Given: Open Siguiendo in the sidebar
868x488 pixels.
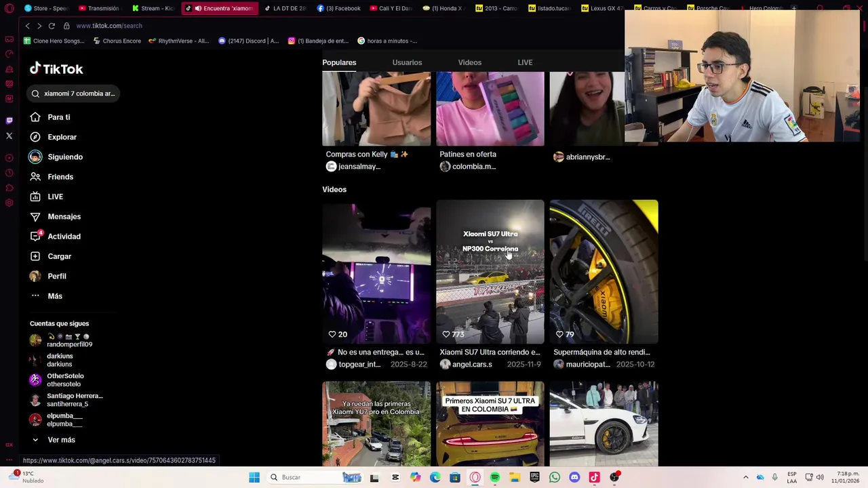Looking at the screenshot, I should [65, 157].
